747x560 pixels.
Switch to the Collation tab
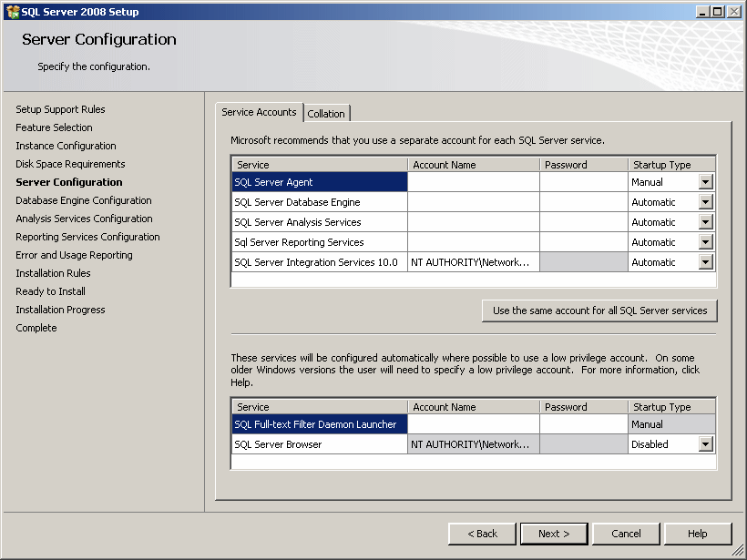coord(326,113)
